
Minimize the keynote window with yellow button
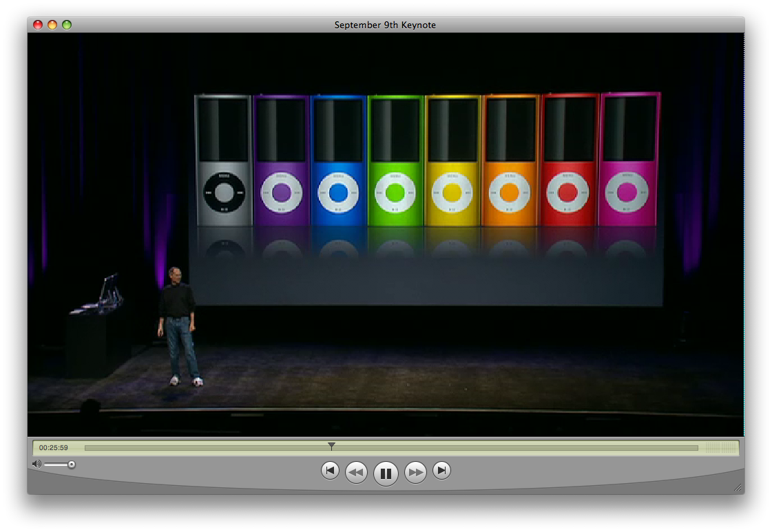tap(52, 25)
